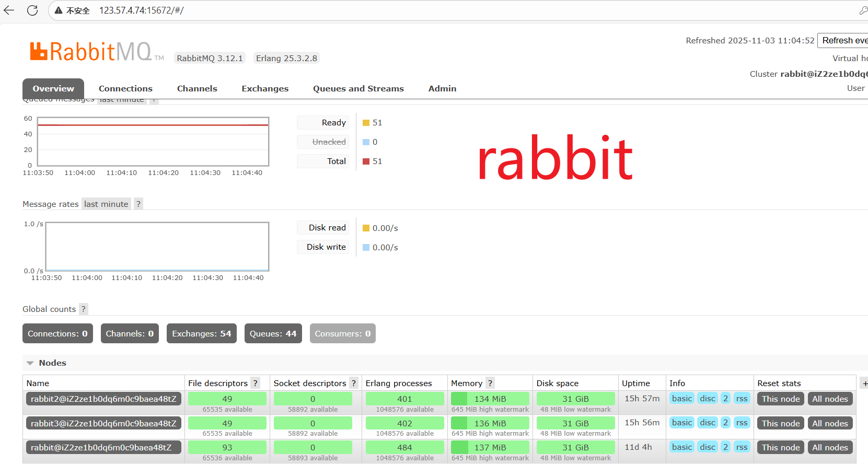The image size is (868, 465).
Task: Open the Admin tab
Action: tap(442, 89)
